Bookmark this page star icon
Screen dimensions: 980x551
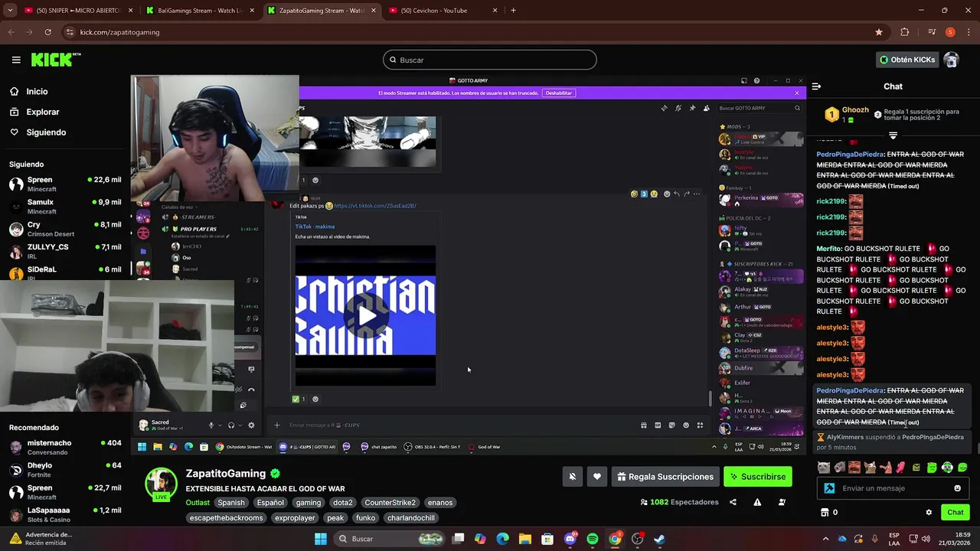[879, 32]
